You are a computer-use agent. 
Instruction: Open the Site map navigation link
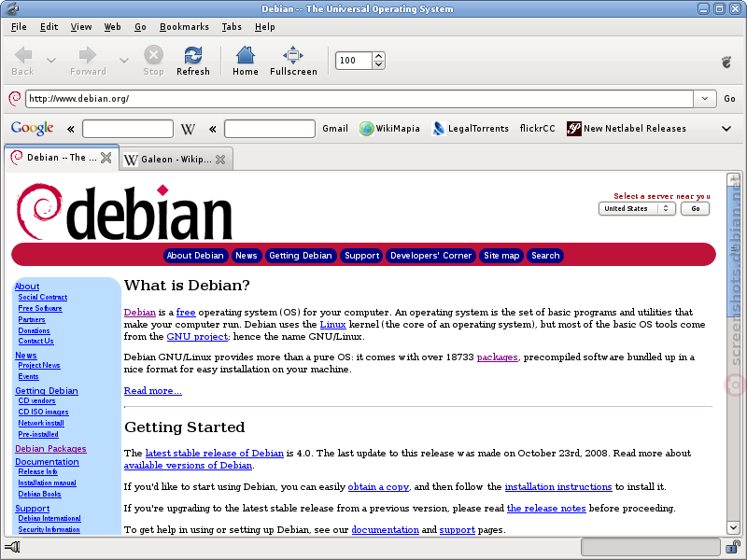501,256
